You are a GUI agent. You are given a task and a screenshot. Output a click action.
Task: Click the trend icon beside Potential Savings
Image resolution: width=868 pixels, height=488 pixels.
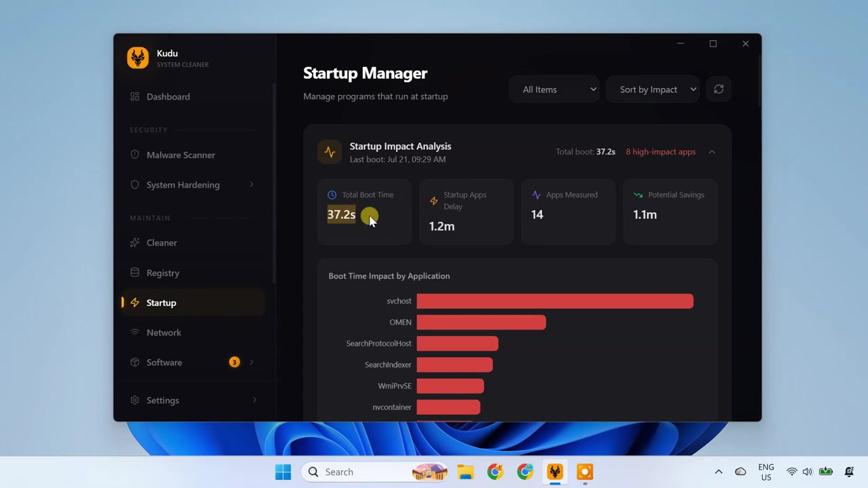[x=638, y=195]
